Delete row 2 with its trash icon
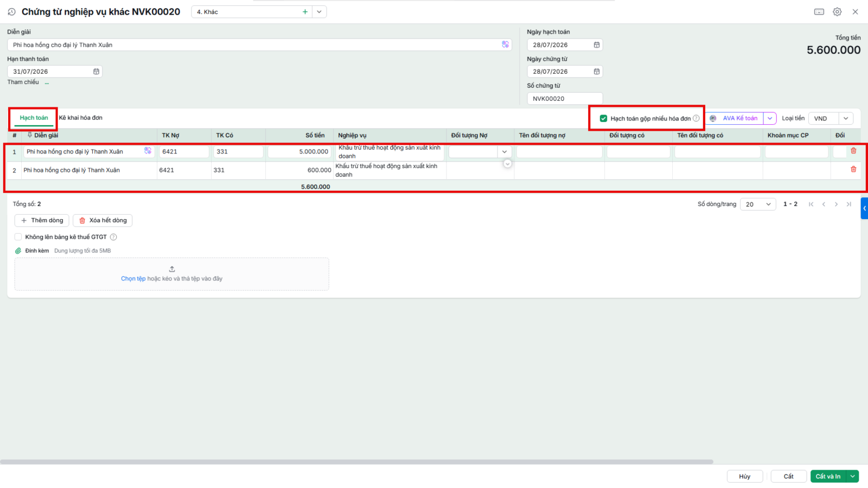Screen dimensions: 868x488 pos(853,169)
